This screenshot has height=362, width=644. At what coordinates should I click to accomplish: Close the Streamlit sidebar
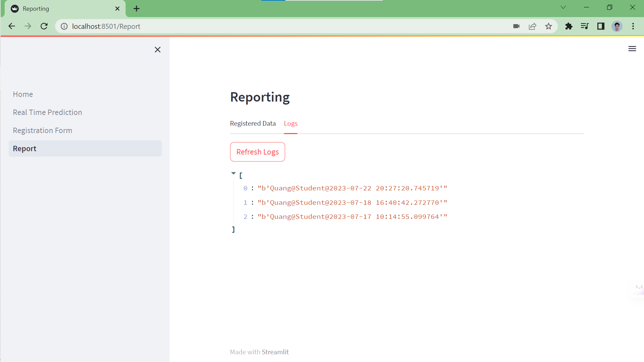(x=157, y=50)
